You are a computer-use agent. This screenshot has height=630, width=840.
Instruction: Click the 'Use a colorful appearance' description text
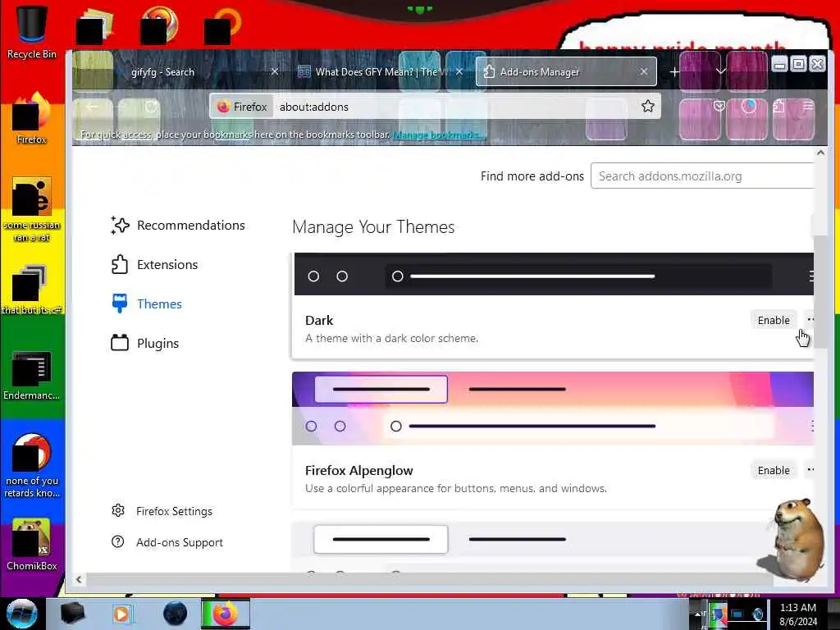point(456,489)
